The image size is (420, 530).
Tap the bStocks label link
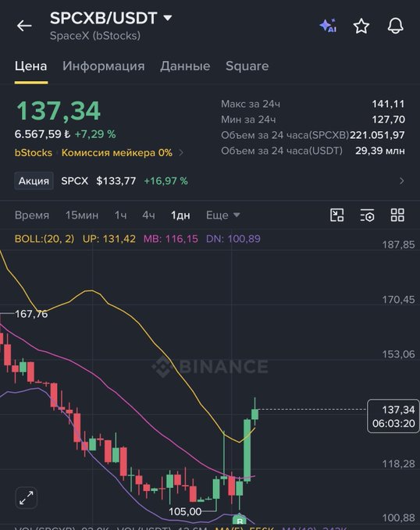34,153
